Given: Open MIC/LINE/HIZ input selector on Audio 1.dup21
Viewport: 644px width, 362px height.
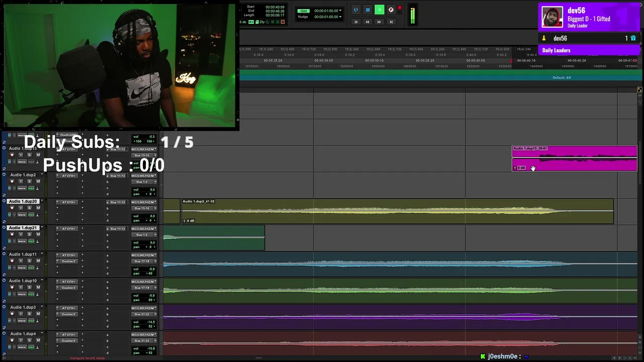Looking at the screenshot, I should pyautogui.click(x=144, y=229).
